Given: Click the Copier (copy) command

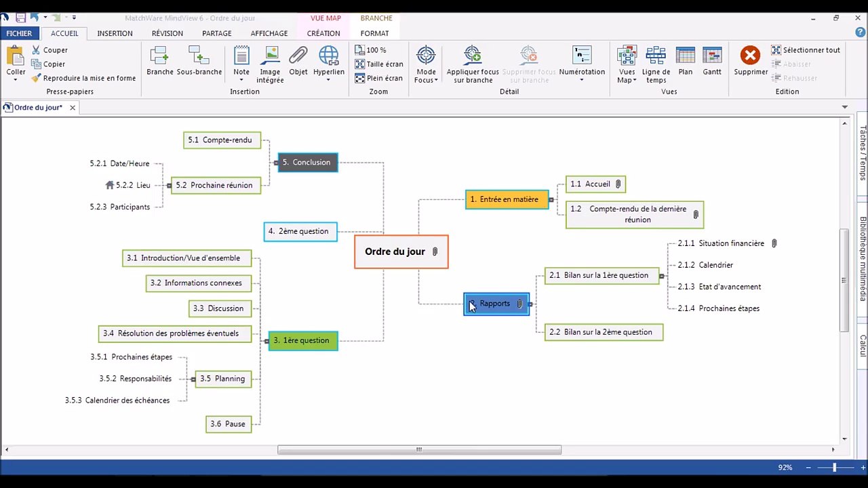Looking at the screenshot, I should coord(48,64).
